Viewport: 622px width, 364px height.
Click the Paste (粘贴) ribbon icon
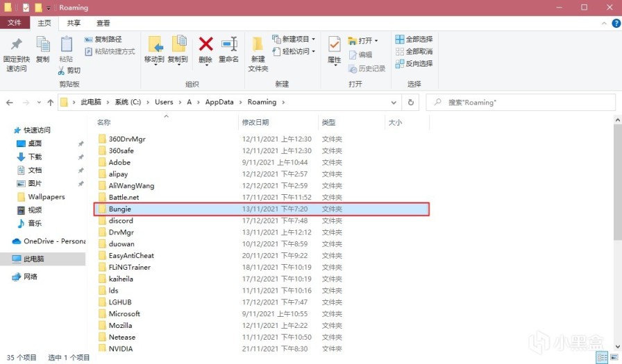point(66,44)
